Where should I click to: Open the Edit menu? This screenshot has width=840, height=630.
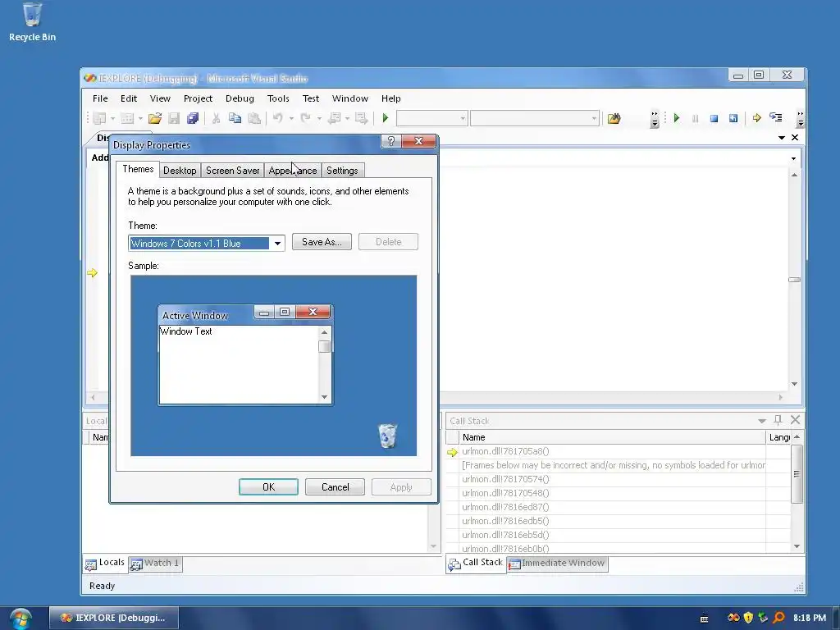[x=129, y=98]
